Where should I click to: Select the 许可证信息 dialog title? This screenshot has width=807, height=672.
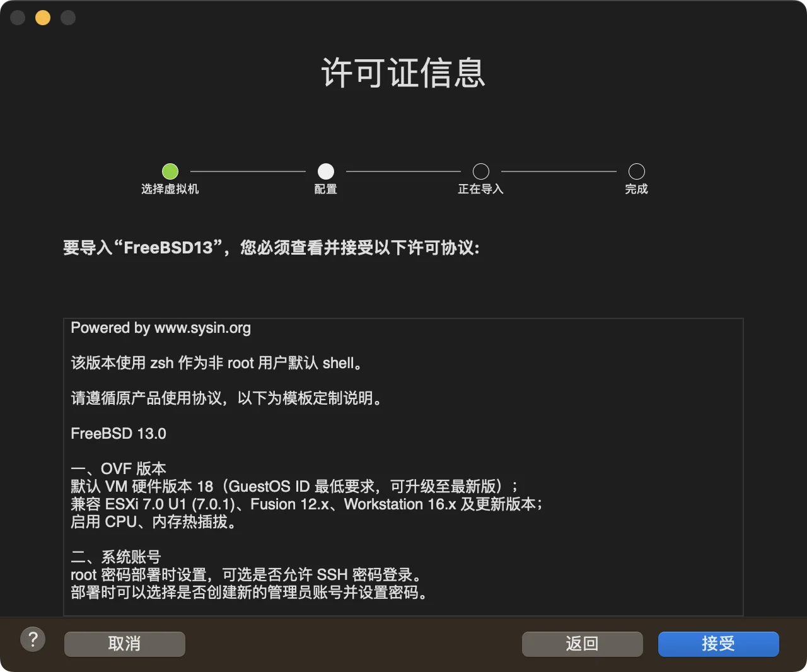(403, 72)
